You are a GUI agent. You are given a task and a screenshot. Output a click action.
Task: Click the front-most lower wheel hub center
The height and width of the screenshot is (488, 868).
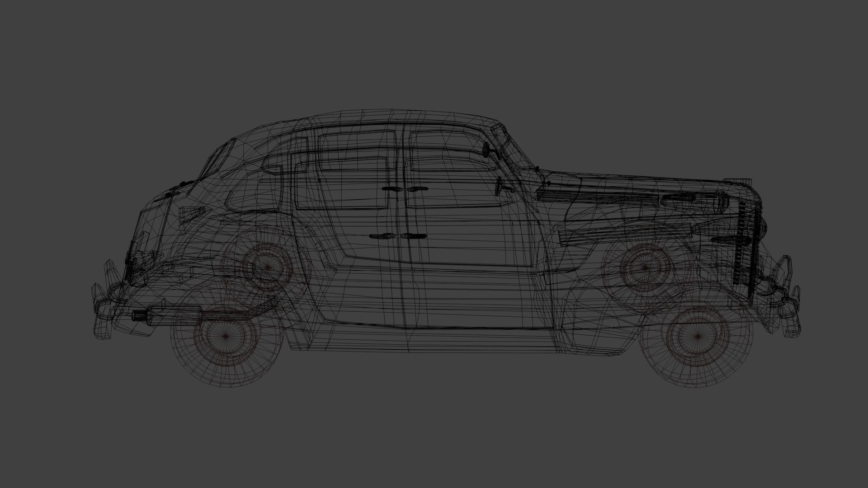697,337
